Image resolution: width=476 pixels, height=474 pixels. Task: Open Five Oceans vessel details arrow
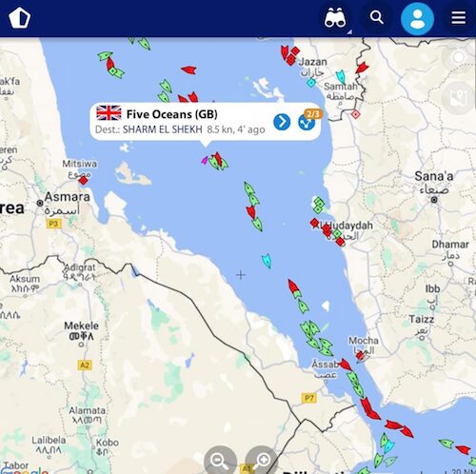[282, 122]
